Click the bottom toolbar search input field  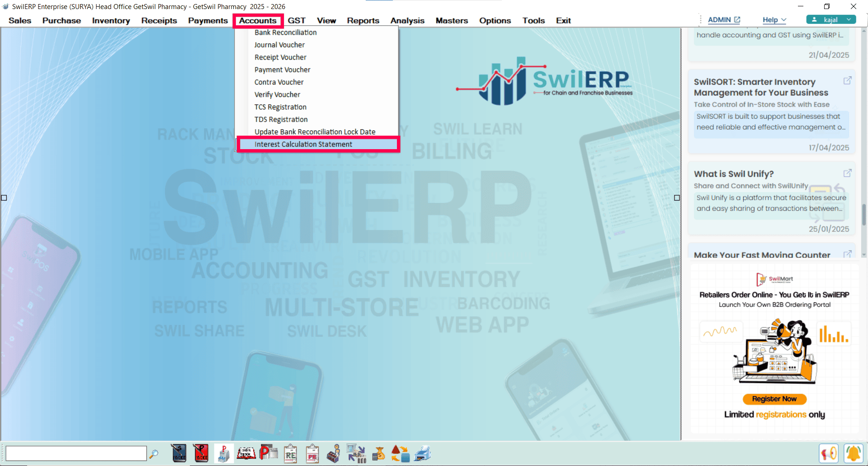tap(76, 453)
